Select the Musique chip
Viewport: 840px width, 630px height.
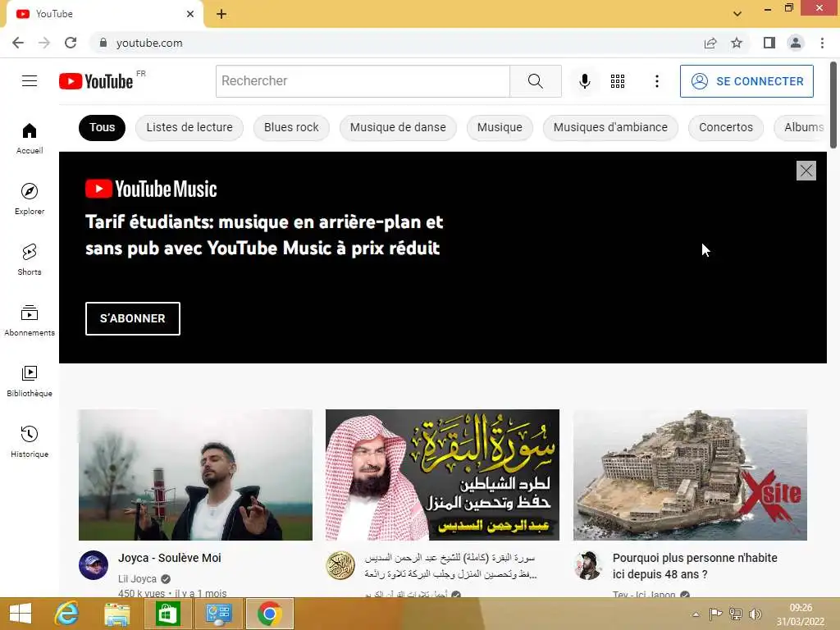tap(500, 127)
